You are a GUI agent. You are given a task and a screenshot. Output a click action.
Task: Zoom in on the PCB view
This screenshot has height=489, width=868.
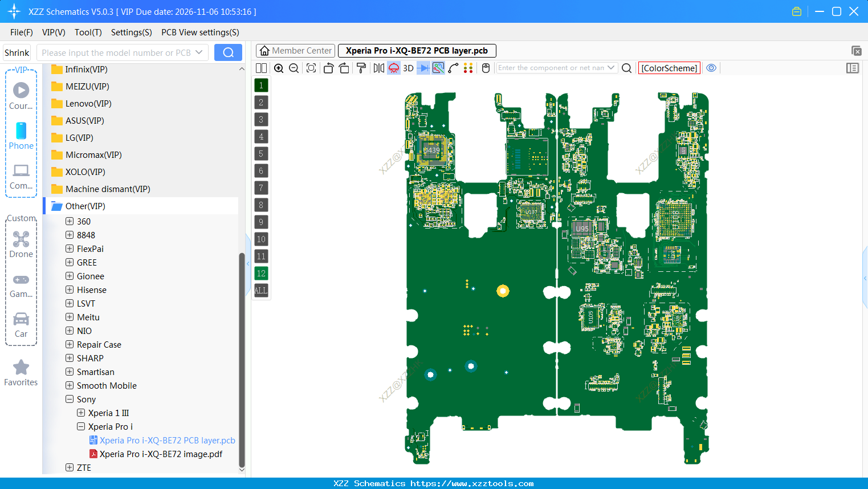[279, 68]
